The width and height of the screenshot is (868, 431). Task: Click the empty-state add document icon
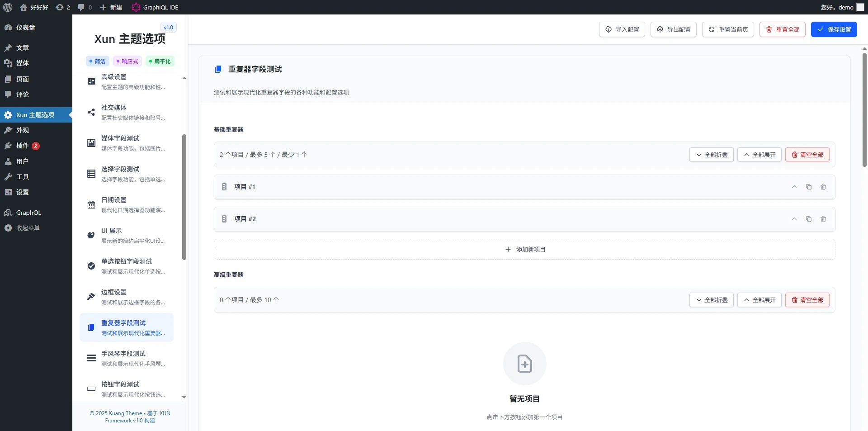(x=524, y=364)
